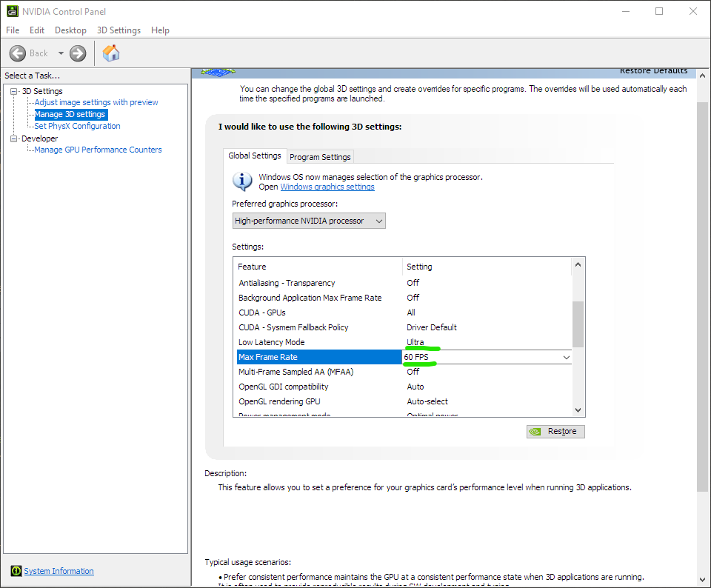Screen dimensions: 711x588
Task: Click the Restore Defaults link
Action: (653, 71)
